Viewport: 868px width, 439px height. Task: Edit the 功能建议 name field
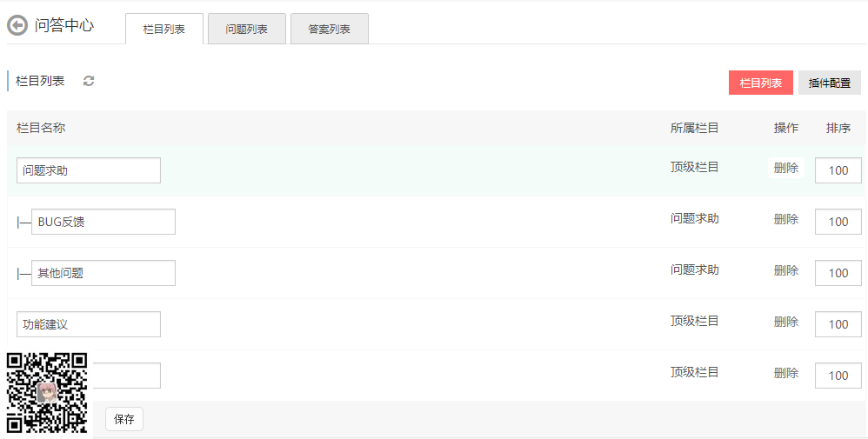pos(89,324)
